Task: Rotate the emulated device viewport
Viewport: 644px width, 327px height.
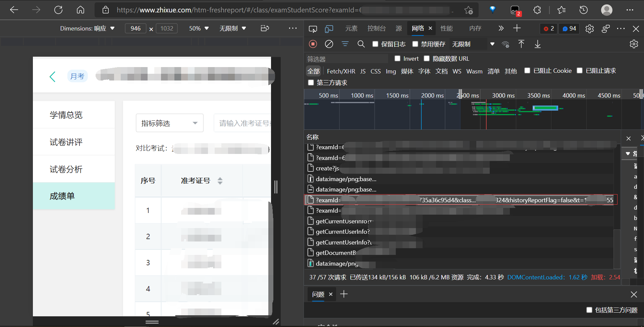Action: point(265,28)
